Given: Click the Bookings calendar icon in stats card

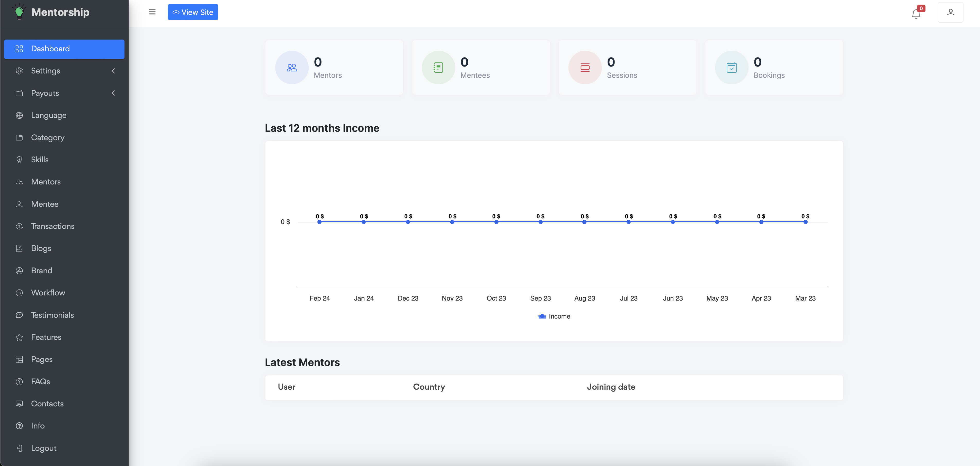Looking at the screenshot, I should coord(731,68).
